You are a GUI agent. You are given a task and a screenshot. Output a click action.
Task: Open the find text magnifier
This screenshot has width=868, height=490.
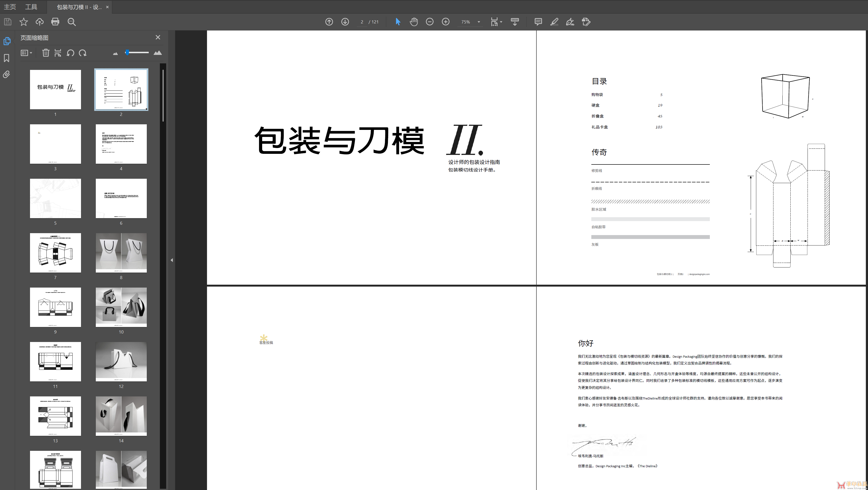click(x=71, y=22)
